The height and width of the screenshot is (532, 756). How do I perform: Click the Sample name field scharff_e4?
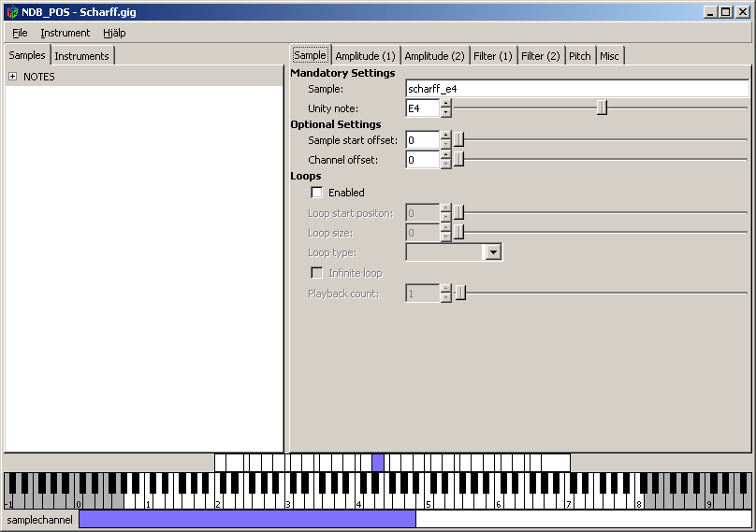pos(577,89)
